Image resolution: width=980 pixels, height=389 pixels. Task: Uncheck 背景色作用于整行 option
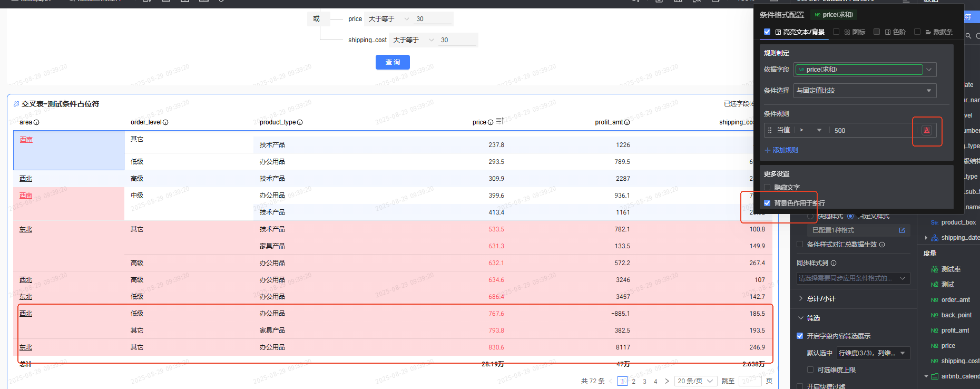(767, 203)
